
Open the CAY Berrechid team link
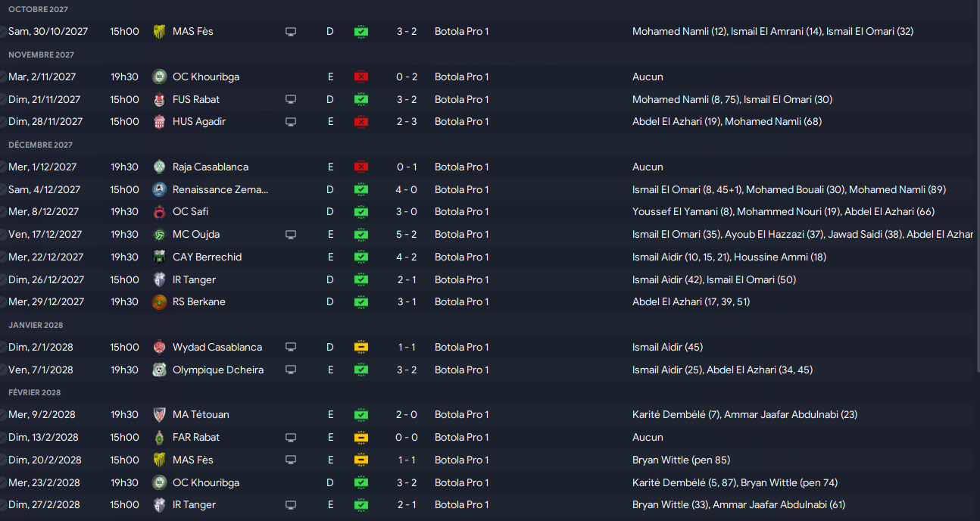pyautogui.click(x=208, y=257)
